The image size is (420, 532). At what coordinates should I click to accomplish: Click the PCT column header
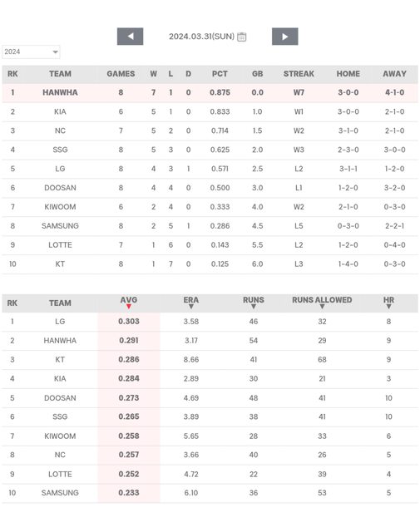(220, 74)
